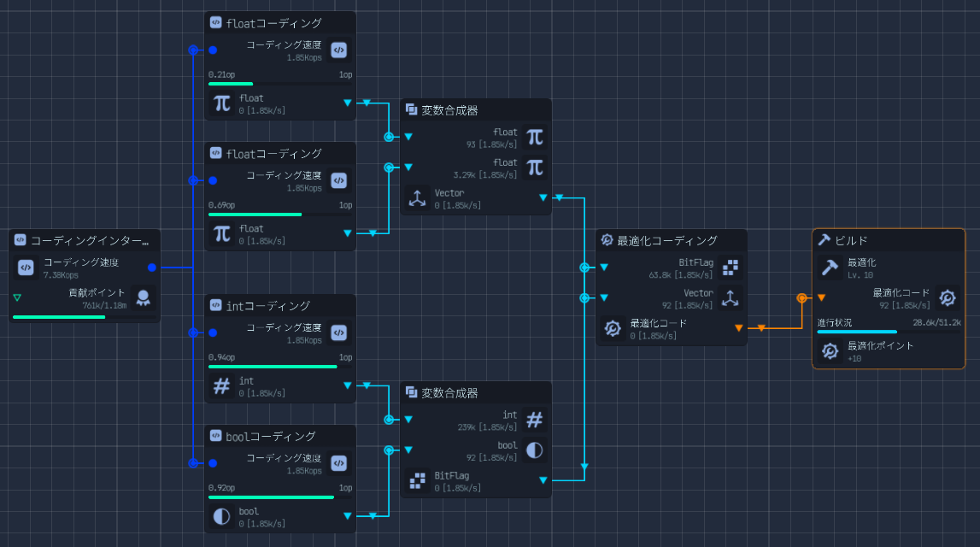The height and width of the screenshot is (547, 980).
Task: Click the gear icon beside 最適化ポイント +10
Action: click(829, 351)
